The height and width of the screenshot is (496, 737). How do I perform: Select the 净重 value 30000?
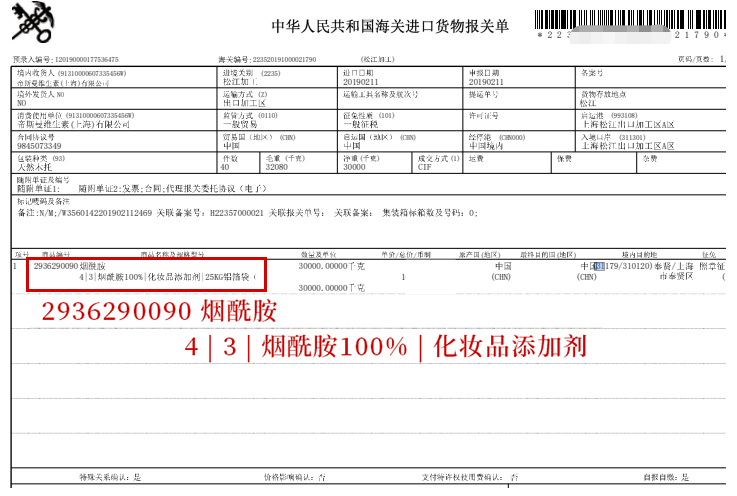[x=354, y=167]
